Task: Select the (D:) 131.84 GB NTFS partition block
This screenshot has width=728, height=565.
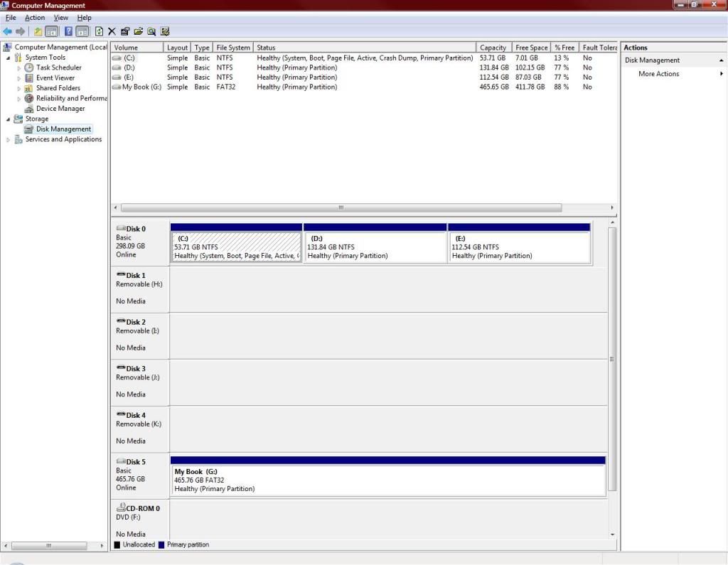Action: (375, 247)
